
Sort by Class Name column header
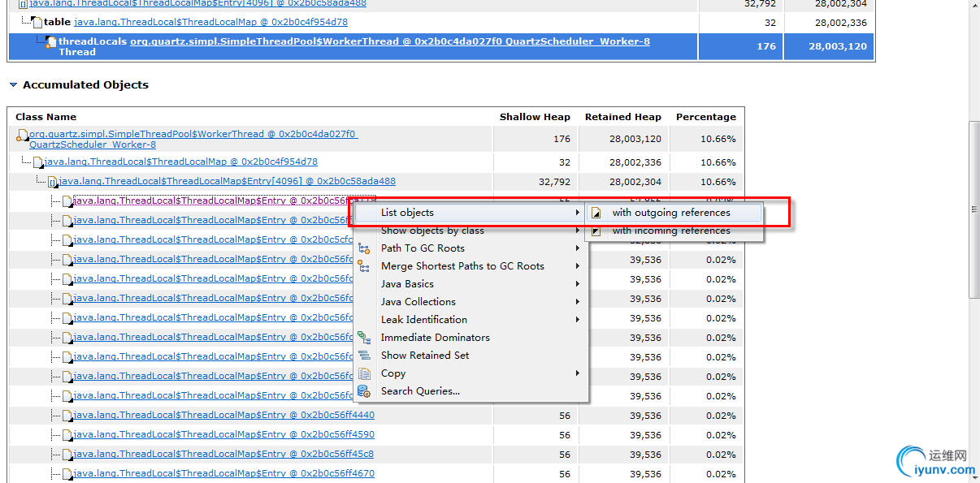tap(46, 117)
